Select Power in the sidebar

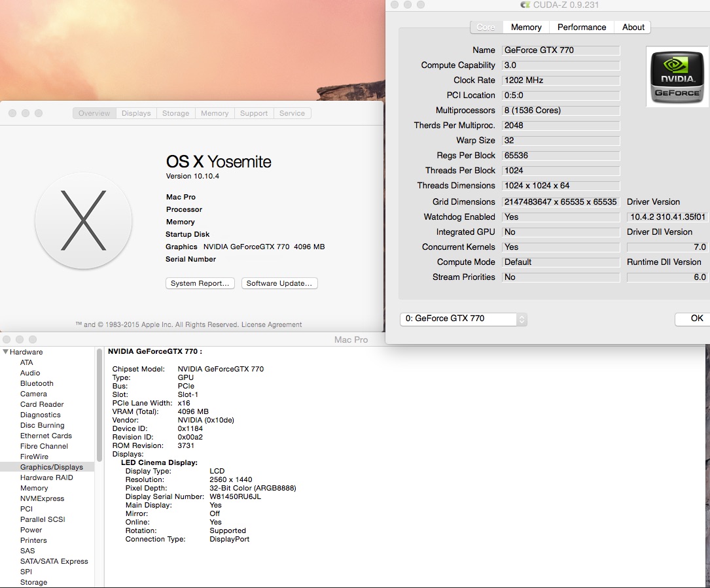point(31,530)
